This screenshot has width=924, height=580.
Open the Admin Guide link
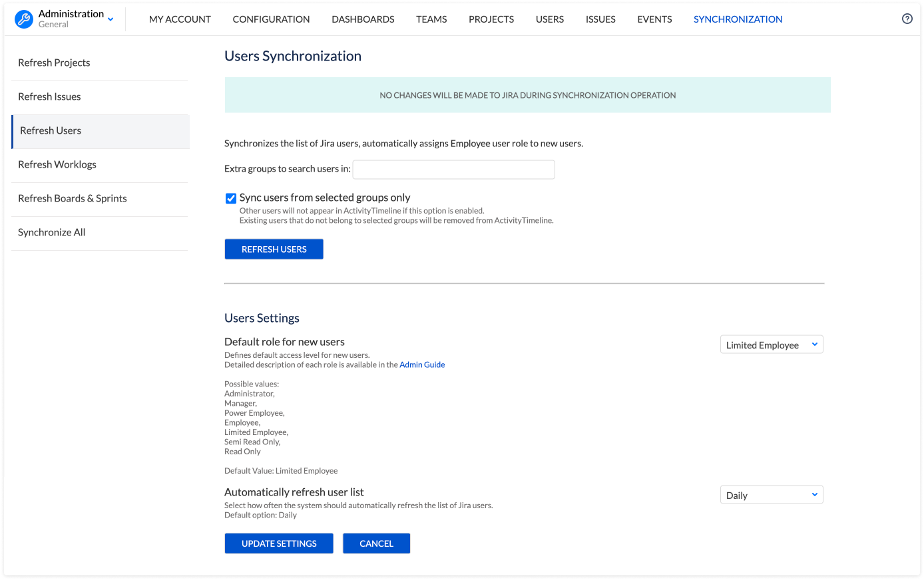coord(422,364)
